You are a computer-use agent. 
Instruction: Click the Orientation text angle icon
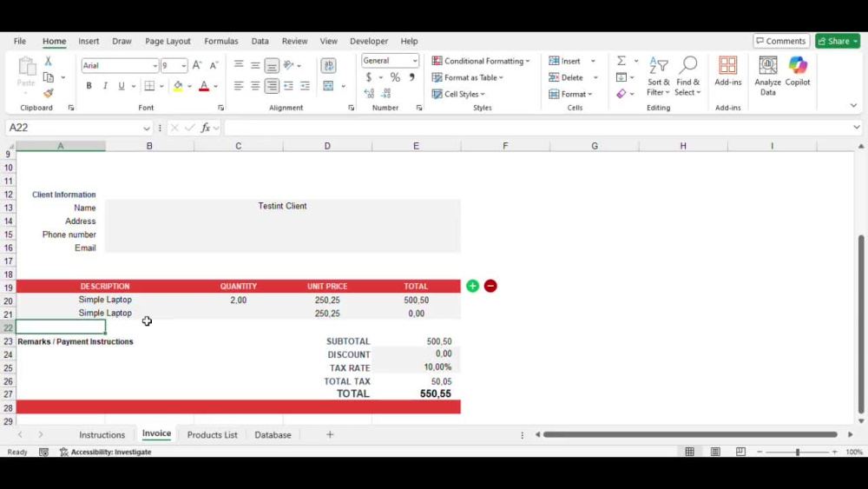coord(288,65)
